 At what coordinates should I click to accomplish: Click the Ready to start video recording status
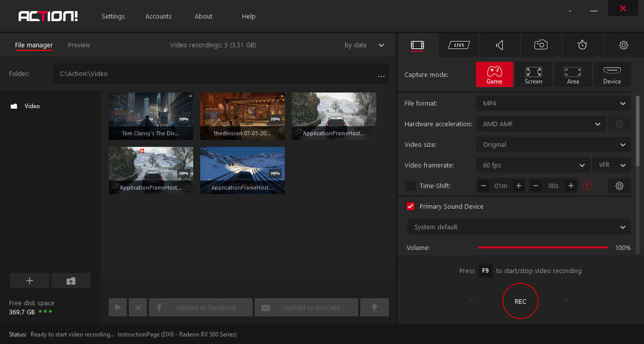(72, 334)
